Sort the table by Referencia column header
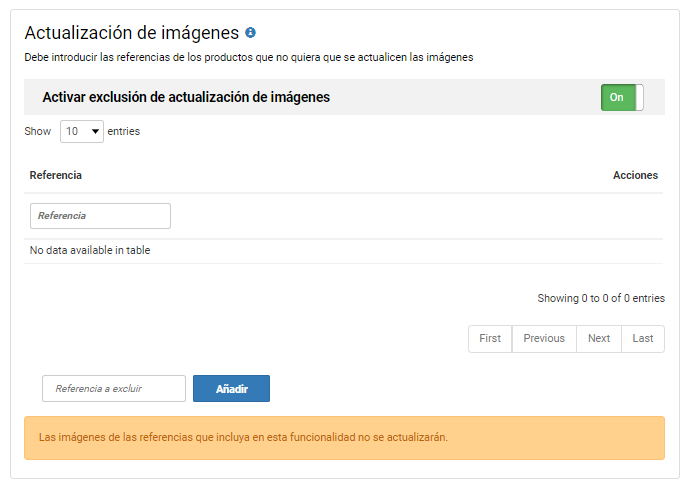 pyautogui.click(x=56, y=175)
